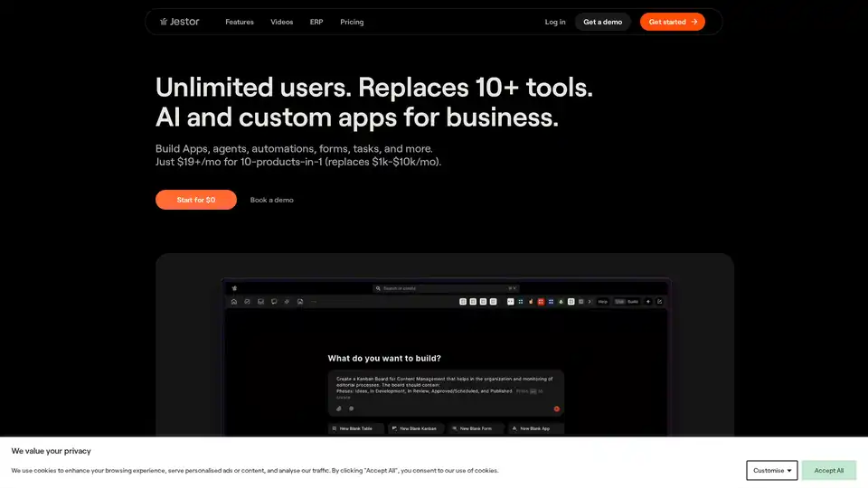The height and width of the screenshot is (488, 868).
Task: Navigate to the Pricing page
Action: (352, 22)
